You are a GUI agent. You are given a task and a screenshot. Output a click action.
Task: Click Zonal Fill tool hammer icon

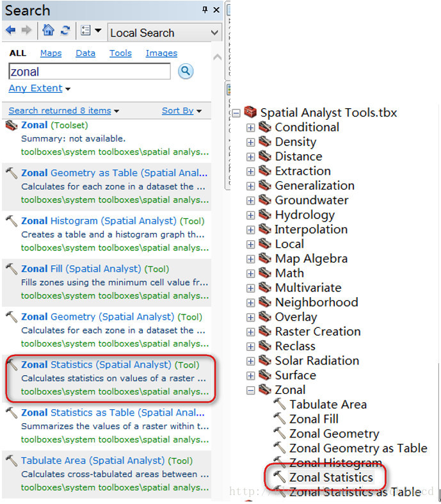coord(280,419)
